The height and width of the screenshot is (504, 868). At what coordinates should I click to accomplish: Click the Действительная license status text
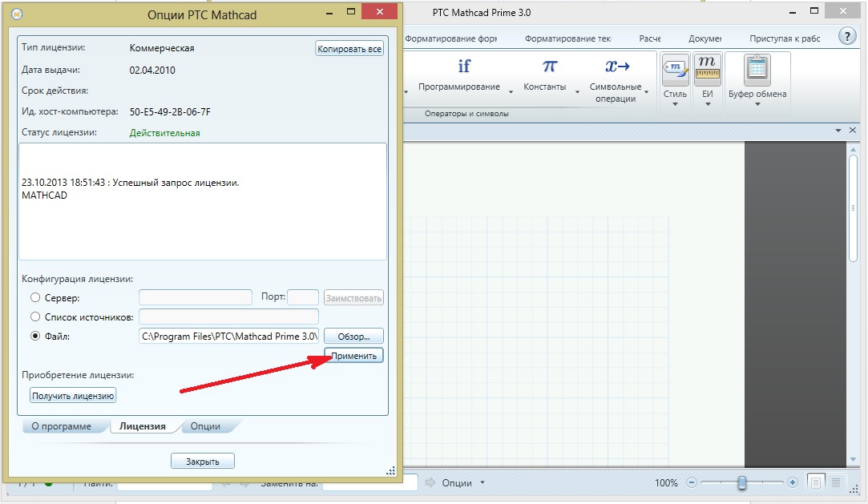point(164,133)
